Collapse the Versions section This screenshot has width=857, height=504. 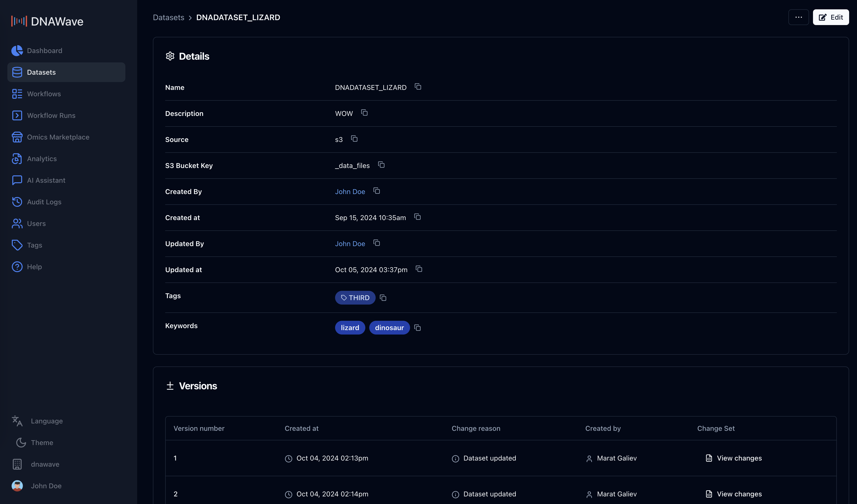pyautogui.click(x=170, y=386)
